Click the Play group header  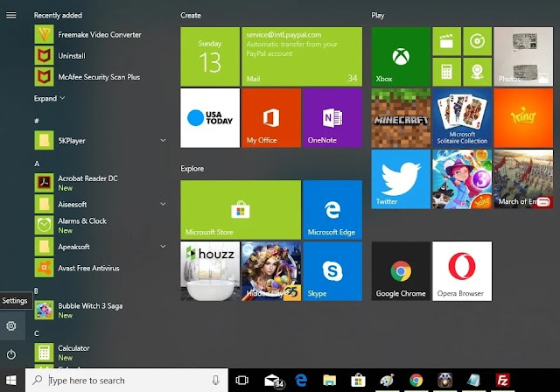click(x=377, y=16)
